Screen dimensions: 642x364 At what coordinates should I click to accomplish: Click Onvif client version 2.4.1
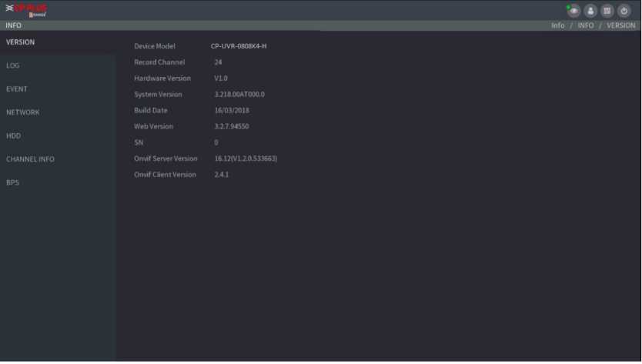coord(222,175)
